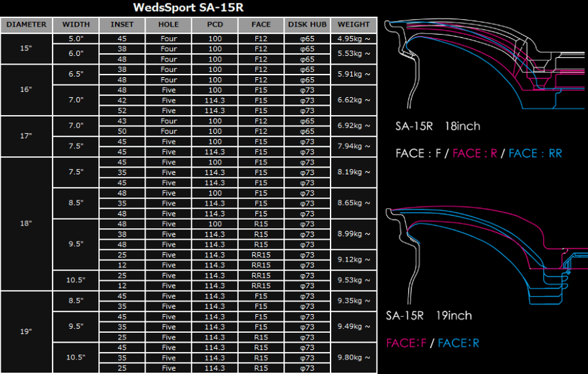
Task: Click the WIDTH column header
Action: pyautogui.click(x=76, y=25)
